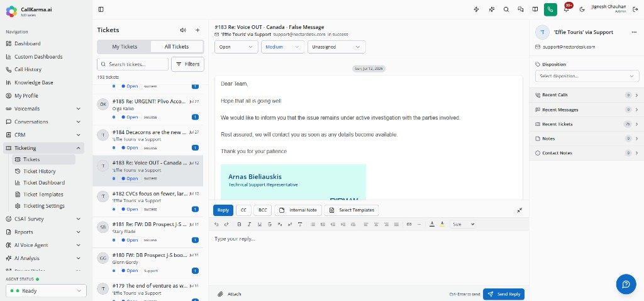Switch to the All Tickets tab
The height and width of the screenshot is (301, 644).
(177, 47)
